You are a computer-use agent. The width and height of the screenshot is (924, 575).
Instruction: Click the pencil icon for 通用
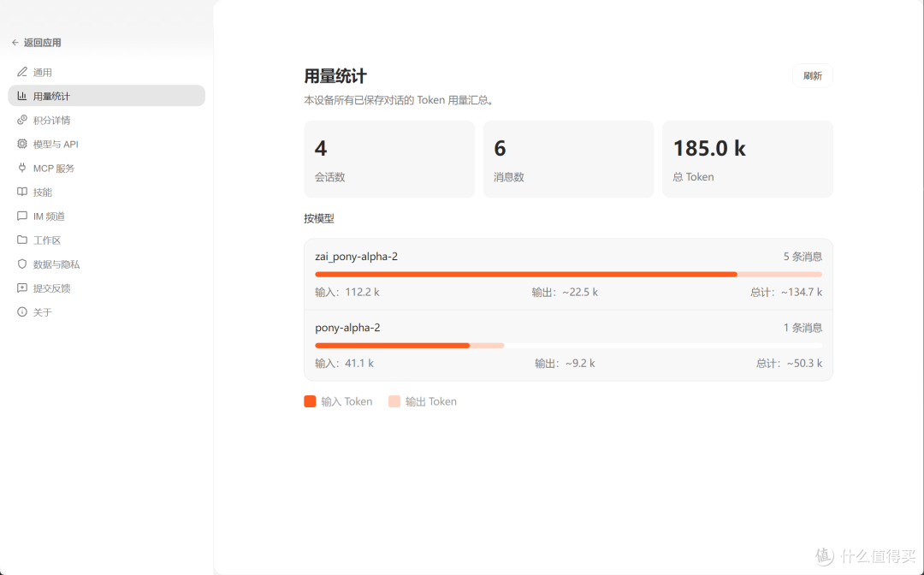coord(21,72)
